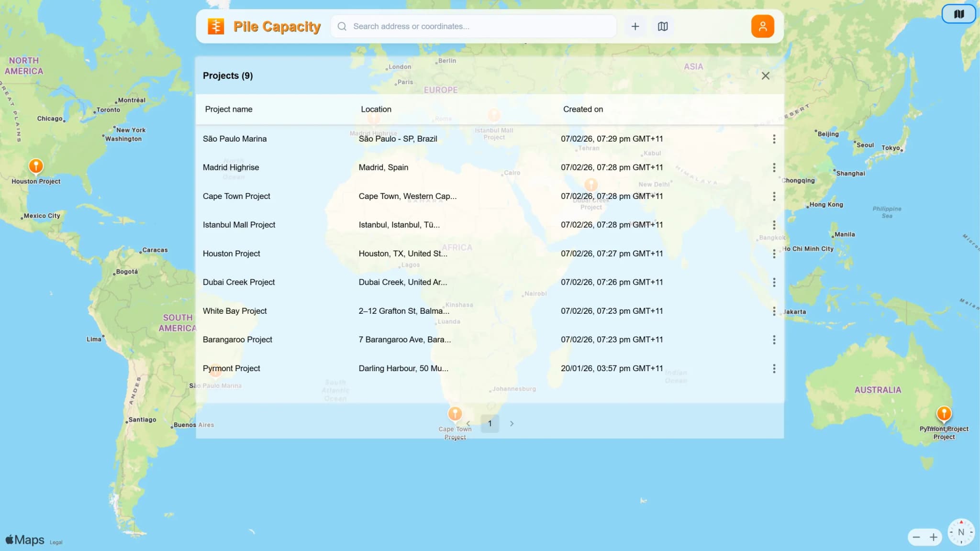
Task: Select the Houston Project name in table
Action: click(x=231, y=253)
